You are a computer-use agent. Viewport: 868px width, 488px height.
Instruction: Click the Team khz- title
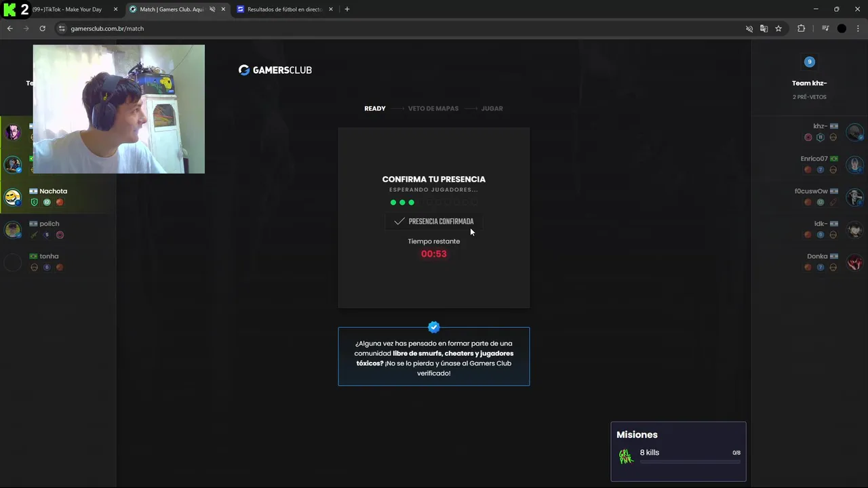[809, 83]
